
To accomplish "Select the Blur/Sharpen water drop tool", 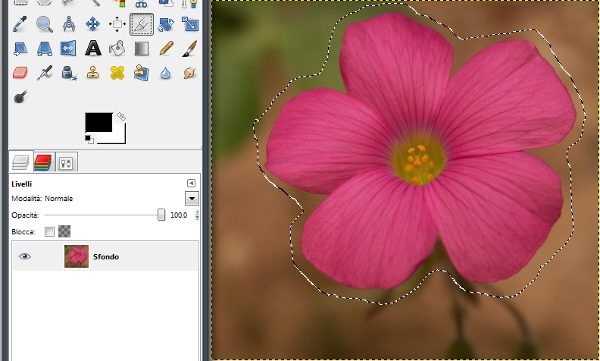I will (165, 73).
